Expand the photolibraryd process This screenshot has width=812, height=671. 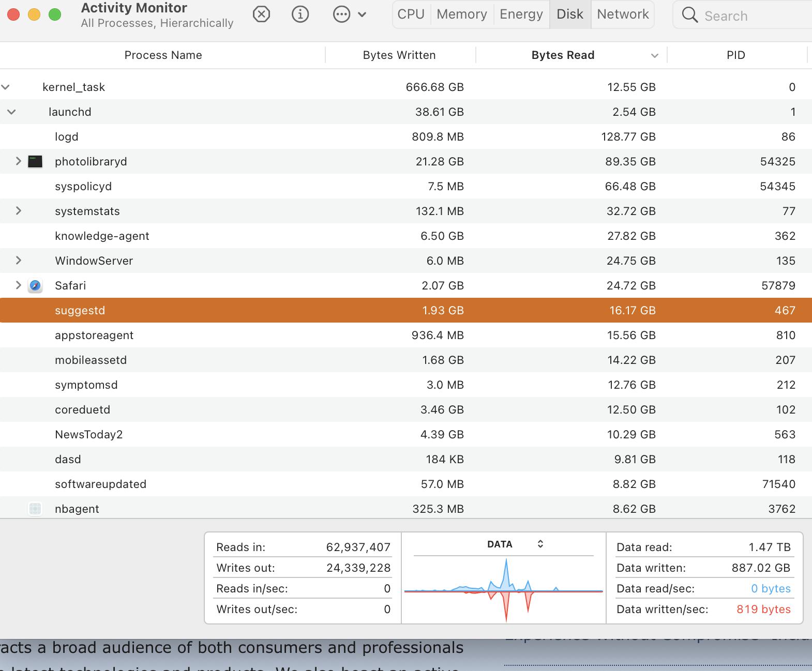19,161
